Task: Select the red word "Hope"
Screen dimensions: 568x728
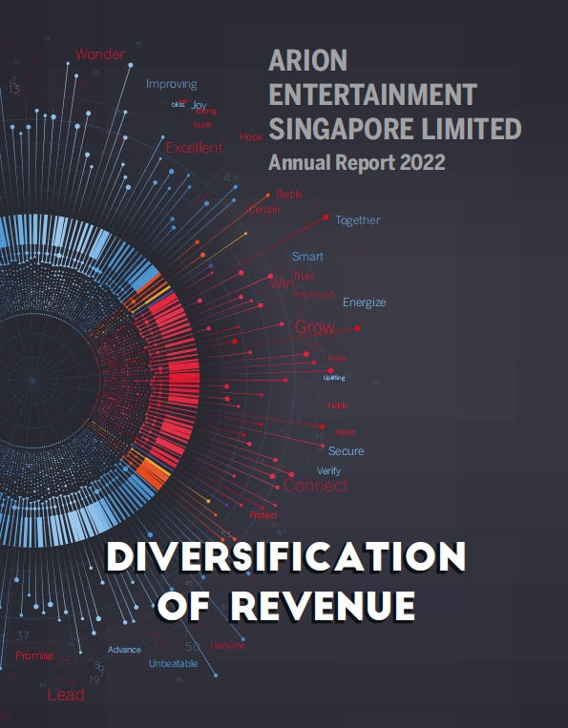Action: (251, 137)
